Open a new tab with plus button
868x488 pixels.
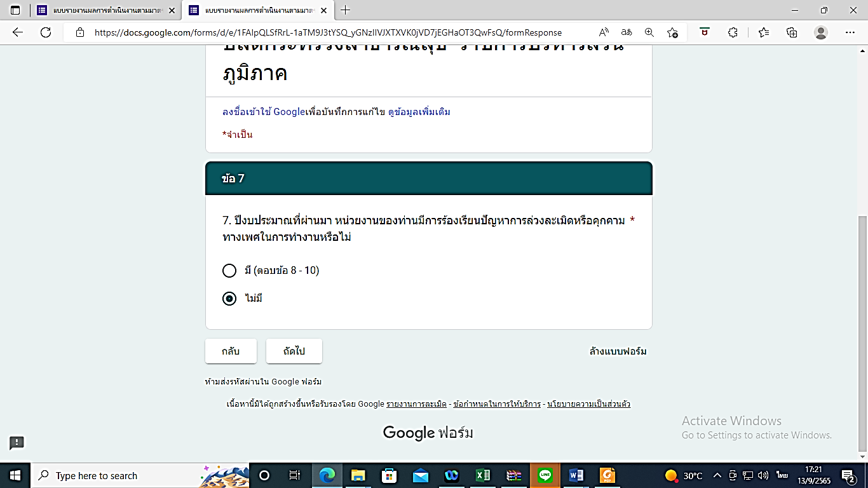click(346, 10)
